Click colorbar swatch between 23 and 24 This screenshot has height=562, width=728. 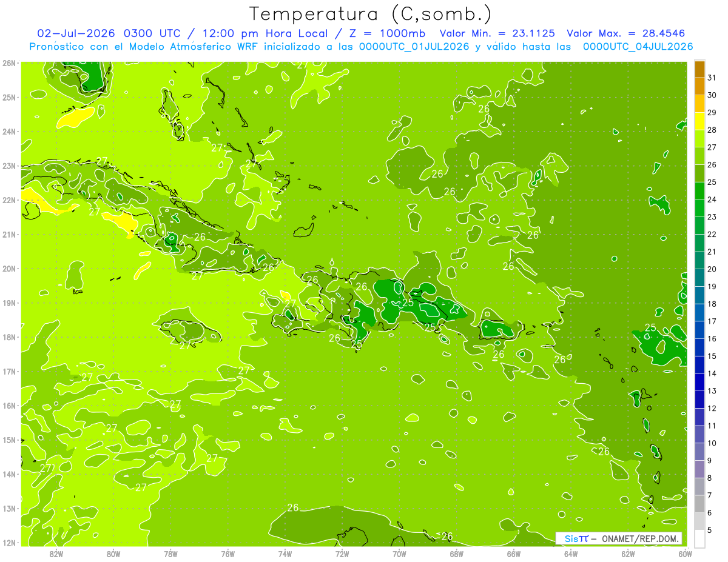click(x=699, y=208)
